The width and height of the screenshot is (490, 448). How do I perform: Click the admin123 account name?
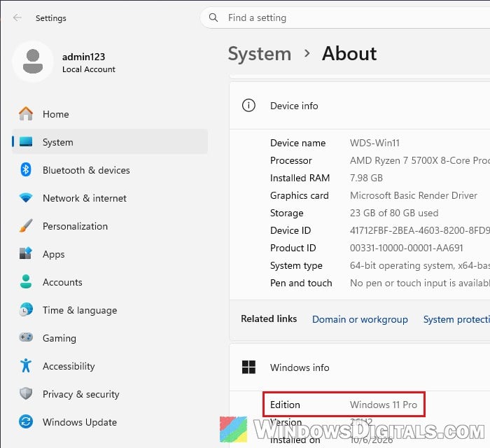coord(83,57)
